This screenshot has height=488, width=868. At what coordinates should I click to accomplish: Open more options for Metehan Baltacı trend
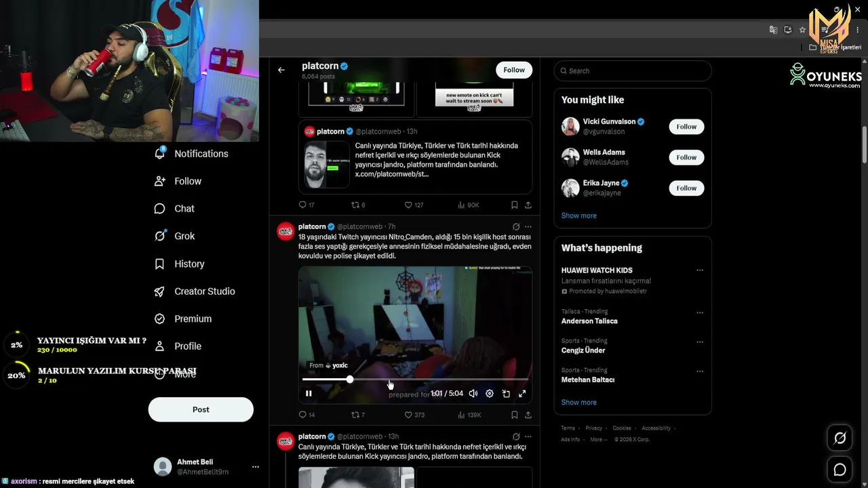[x=700, y=372]
